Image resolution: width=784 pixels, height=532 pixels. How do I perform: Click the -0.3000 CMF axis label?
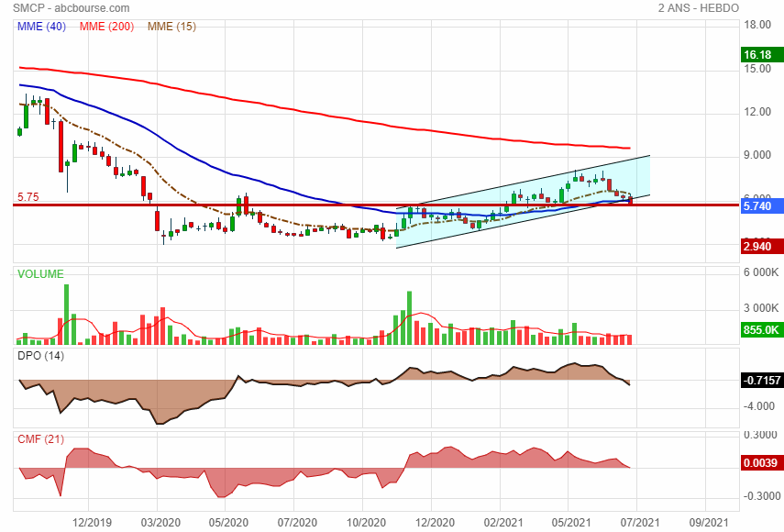point(761,496)
